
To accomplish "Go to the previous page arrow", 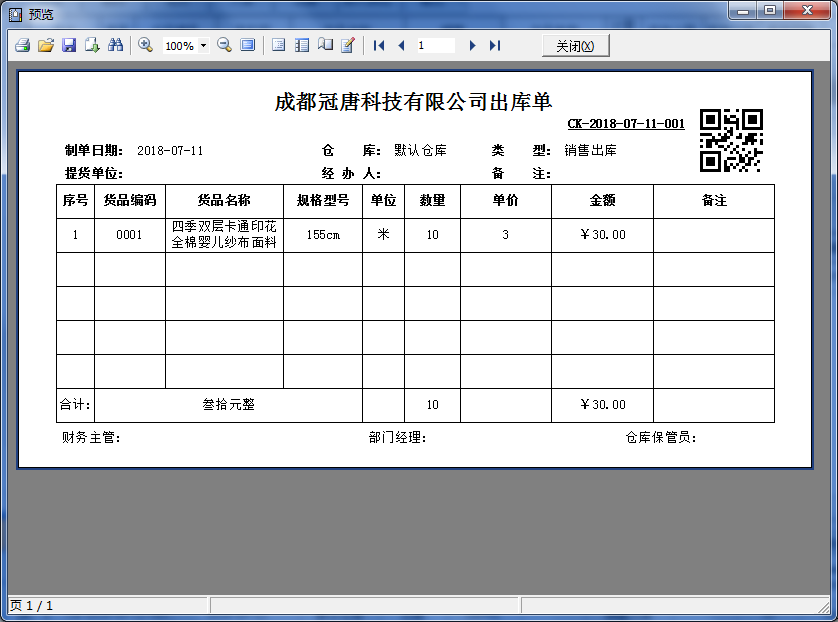I will (401, 46).
